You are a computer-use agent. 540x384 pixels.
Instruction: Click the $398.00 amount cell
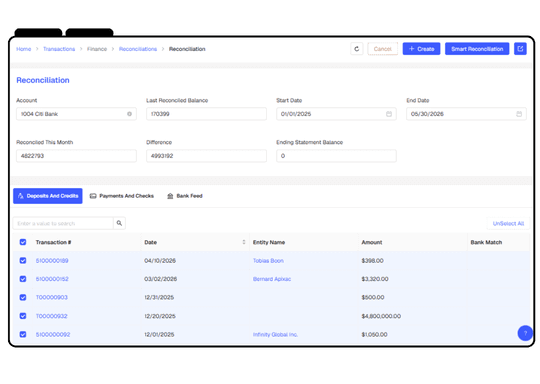point(372,261)
